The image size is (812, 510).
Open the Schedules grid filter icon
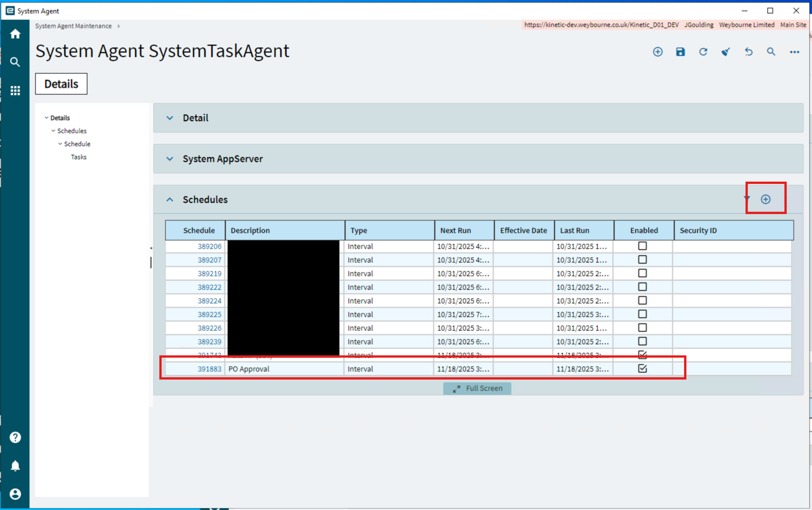coord(747,198)
